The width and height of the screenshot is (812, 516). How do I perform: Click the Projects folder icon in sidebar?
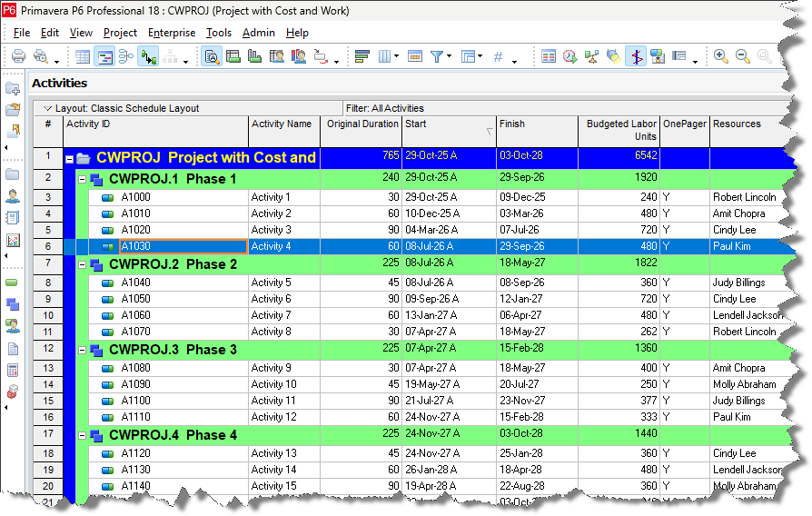coord(13,174)
